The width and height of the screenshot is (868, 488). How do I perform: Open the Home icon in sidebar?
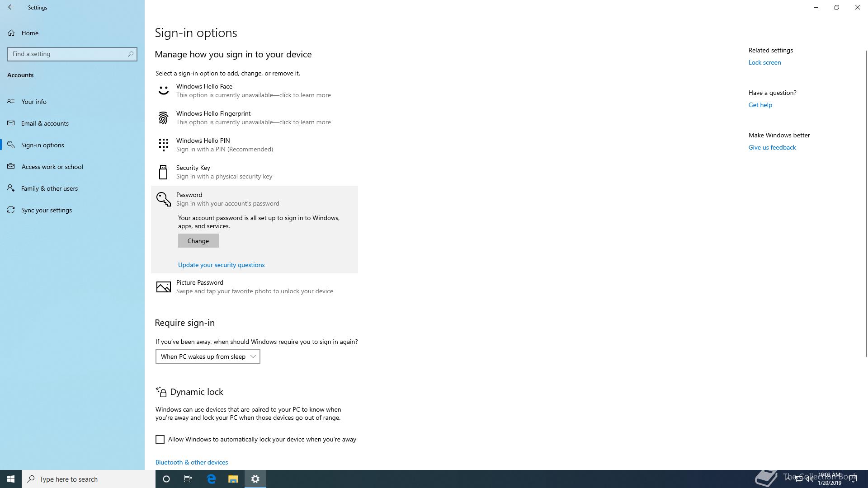(11, 33)
